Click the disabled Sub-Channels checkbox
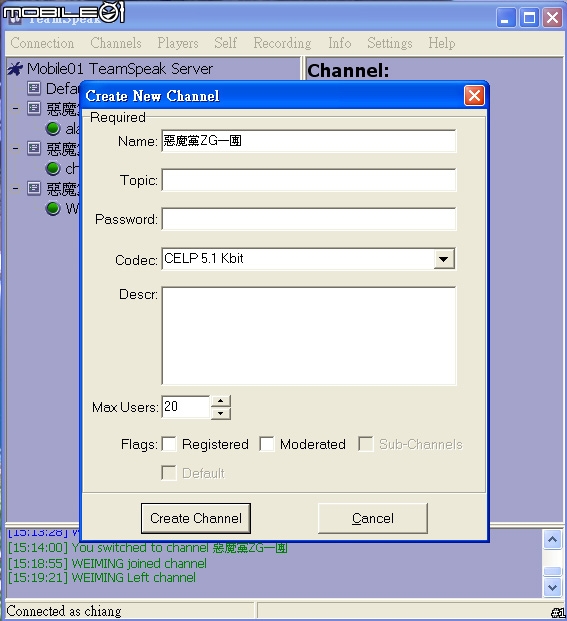This screenshot has width=567, height=621. click(365, 444)
